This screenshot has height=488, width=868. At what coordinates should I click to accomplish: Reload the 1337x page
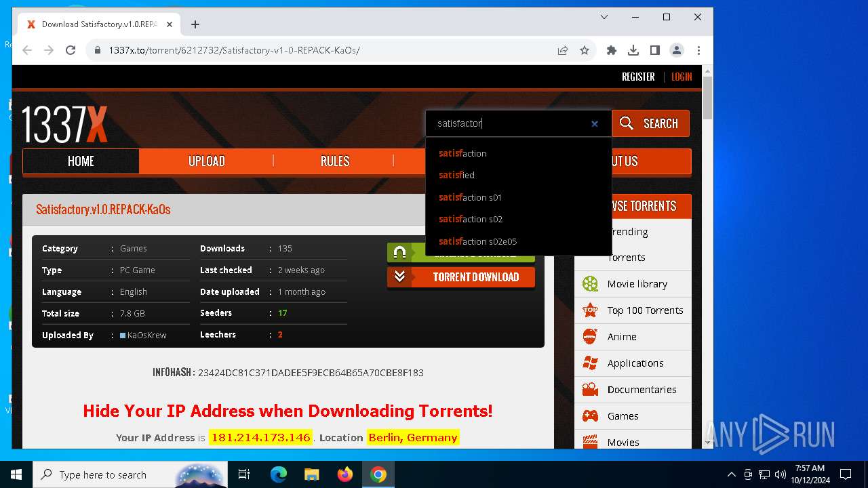71,50
